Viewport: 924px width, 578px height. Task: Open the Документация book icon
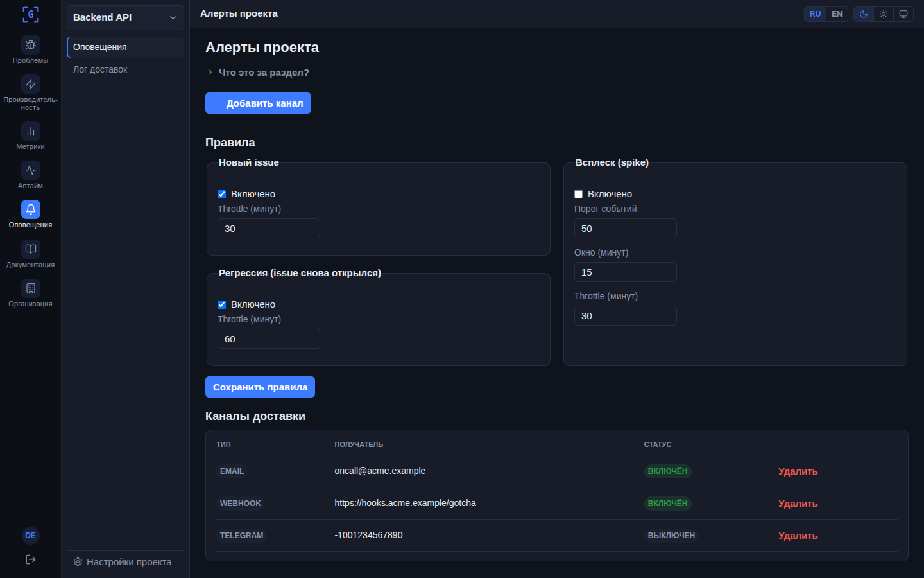coord(30,249)
